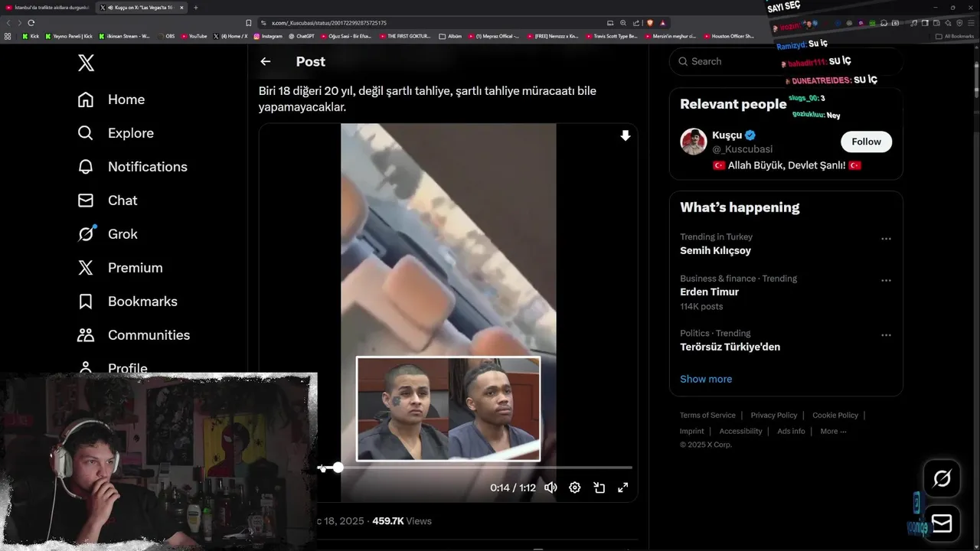Reload the page
The image size is (980, 551).
(x=31, y=23)
